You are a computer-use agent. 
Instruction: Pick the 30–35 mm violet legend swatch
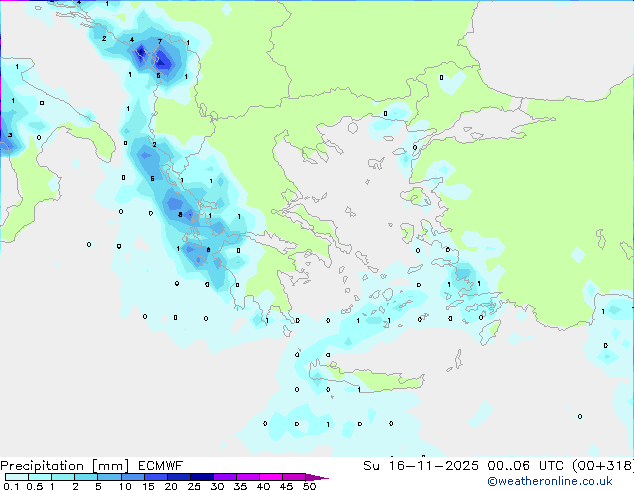coord(224,477)
